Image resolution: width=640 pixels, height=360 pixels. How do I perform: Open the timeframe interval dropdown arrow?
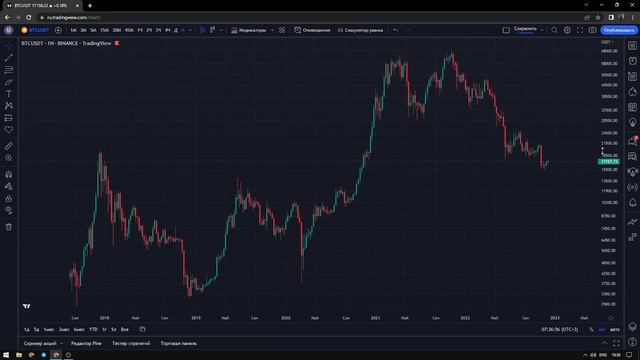pyautogui.click(x=190, y=30)
